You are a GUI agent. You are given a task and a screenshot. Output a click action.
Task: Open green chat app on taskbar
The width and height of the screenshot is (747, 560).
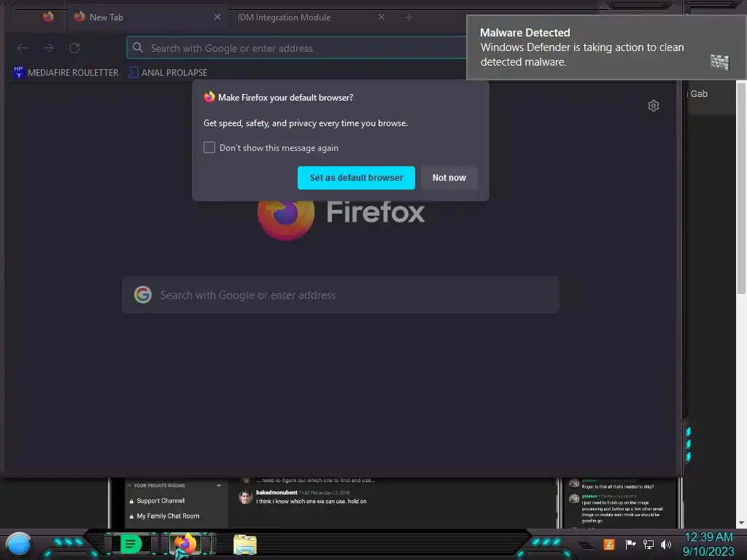pos(131,544)
